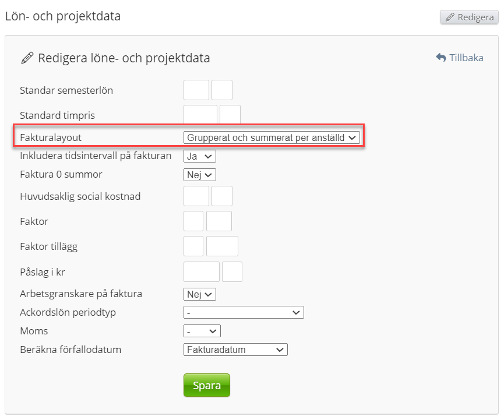Open the Beräkna förfallodatum dropdown
Image resolution: width=504 pixels, height=420 pixels.
[235, 350]
